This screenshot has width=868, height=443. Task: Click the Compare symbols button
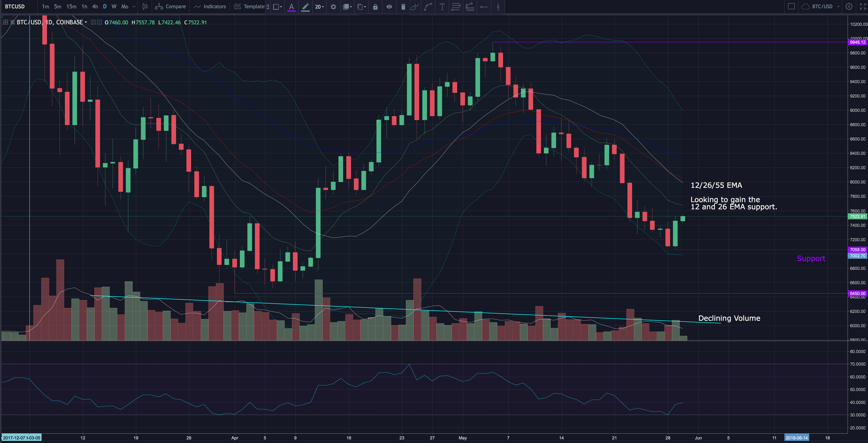(x=170, y=6)
